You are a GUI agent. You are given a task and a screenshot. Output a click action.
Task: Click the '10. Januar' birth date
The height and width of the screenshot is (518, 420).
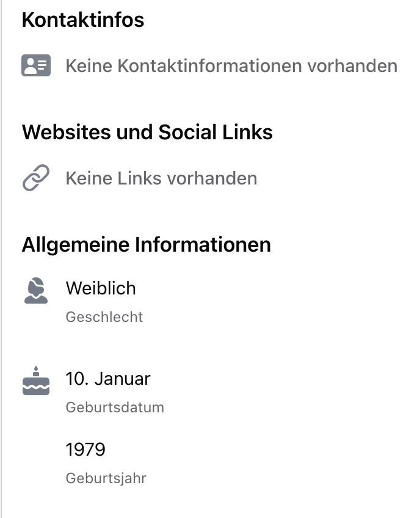point(108,379)
